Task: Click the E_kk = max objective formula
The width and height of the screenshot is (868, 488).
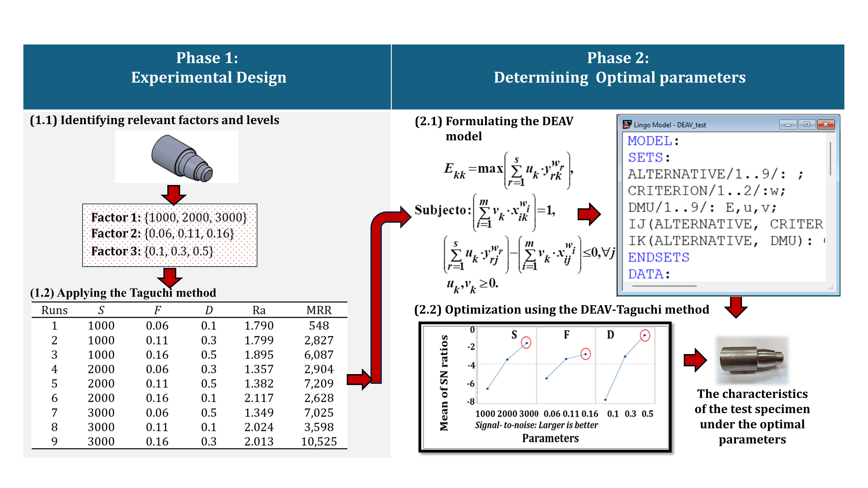Action: click(x=509, y=170)
